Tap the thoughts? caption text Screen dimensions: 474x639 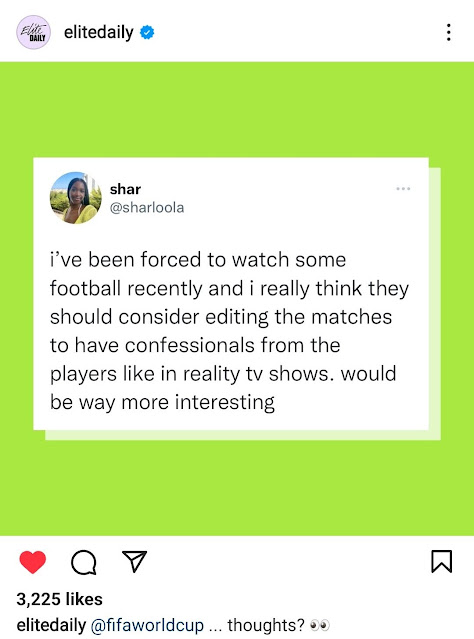pyautogui.click(x=266, y=625)
